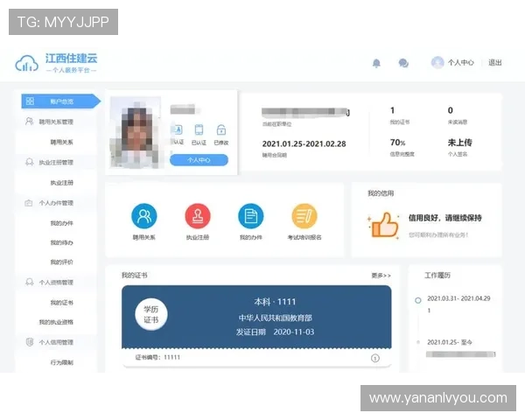This screenshot has width=525, height=420.
Task: Click contract period 2021.01.25-2021.02.28
Action: pos(304,144)
